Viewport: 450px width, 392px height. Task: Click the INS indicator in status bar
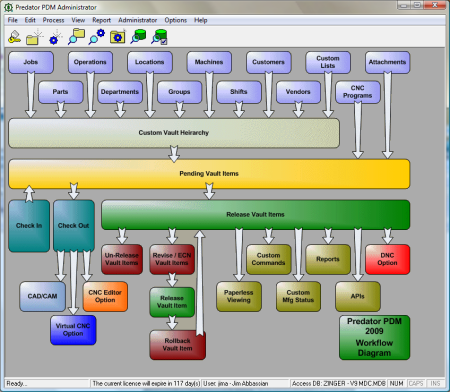click(x=435, y=384)
